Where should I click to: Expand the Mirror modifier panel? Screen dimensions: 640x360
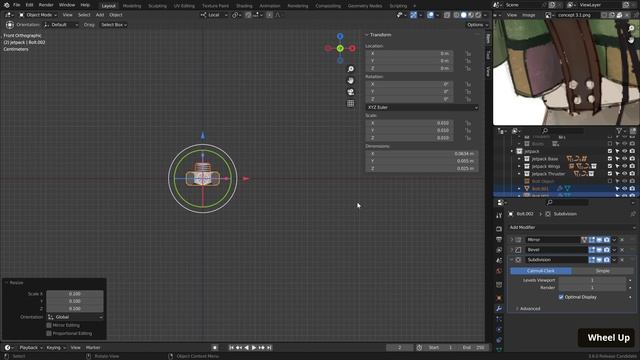[x=512, y=240]
